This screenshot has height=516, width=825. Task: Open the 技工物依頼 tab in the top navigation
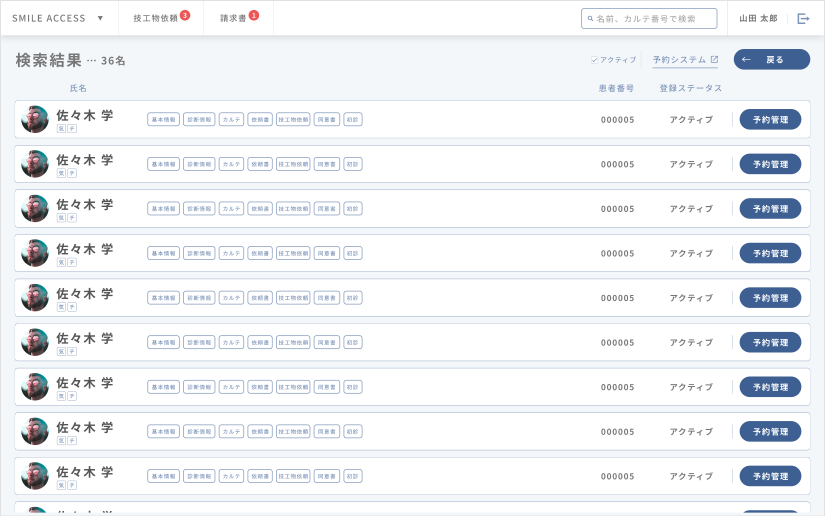point(155,18)
